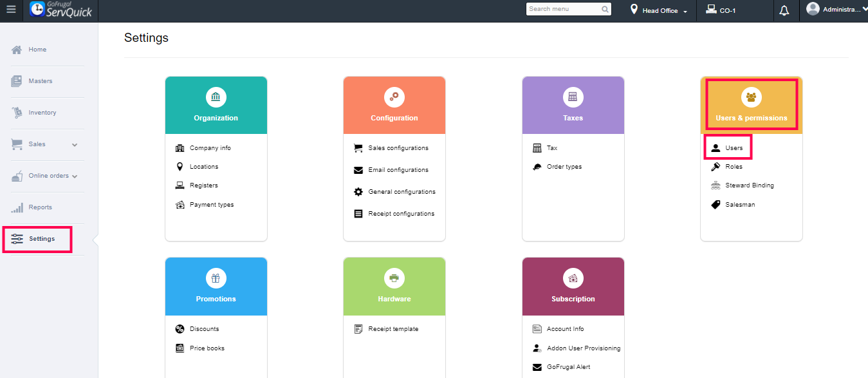Click the CO-1 register icon
The image size is (868, 378).
click(711, 10)
